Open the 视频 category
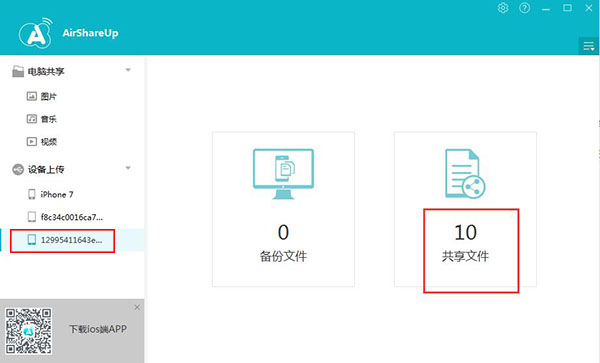Viewport: 600px width, 363px height. coord(49,142)
